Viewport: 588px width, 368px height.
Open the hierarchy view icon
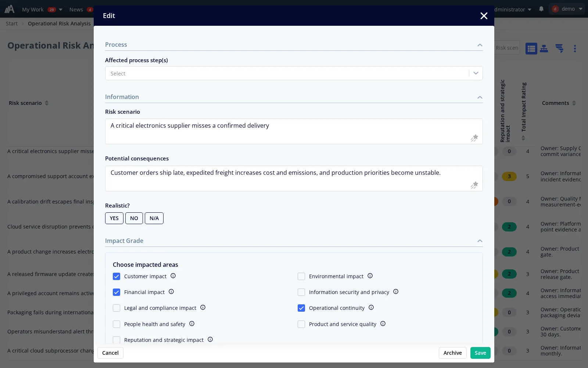(x=544, y=48)
